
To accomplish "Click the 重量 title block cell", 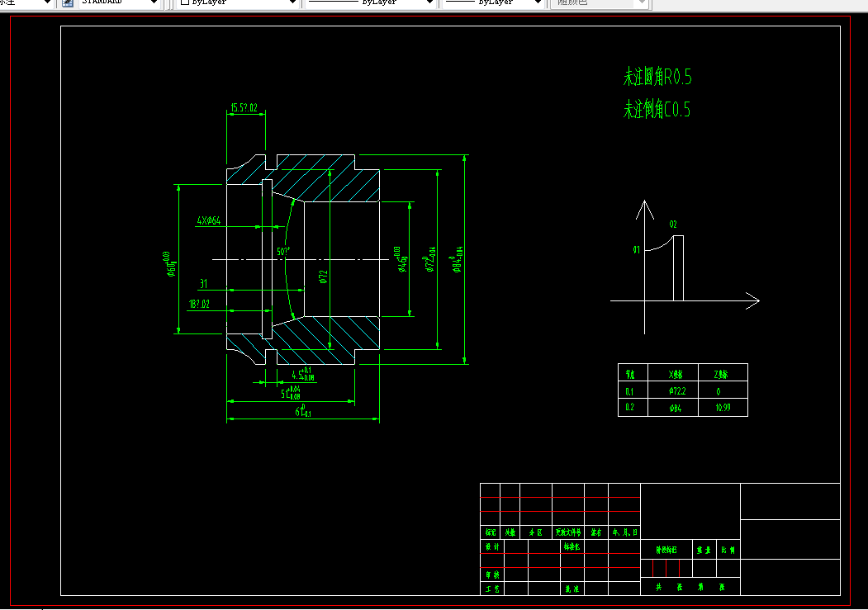I will click(x=704, y=550).
